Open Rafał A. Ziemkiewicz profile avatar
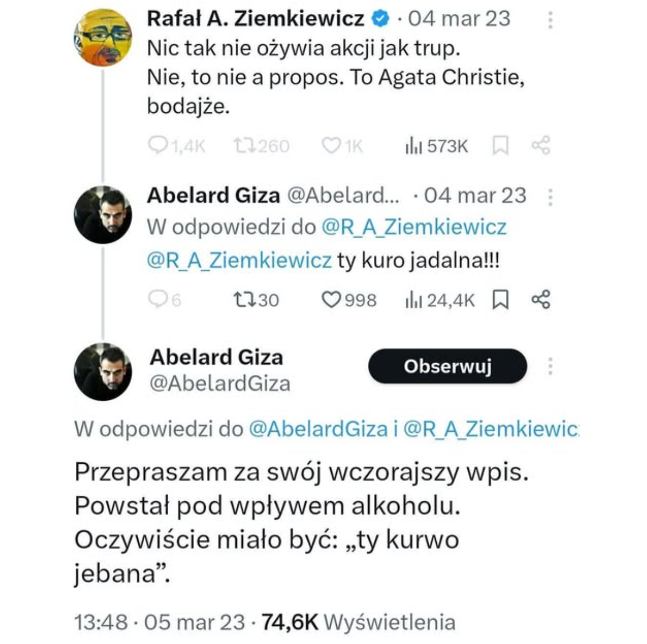The width and height of the screenshot is (647, 644). (x=103, y=38)
